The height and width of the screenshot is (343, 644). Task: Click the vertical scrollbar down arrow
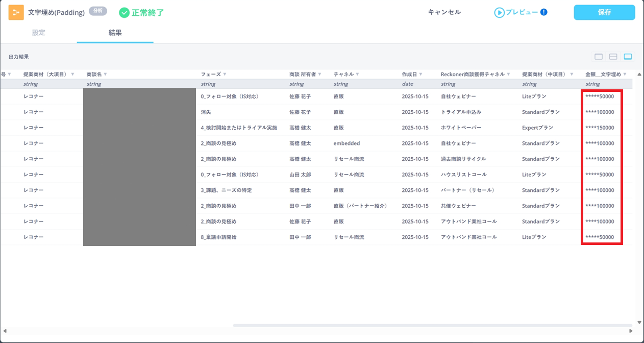[639, 322]
